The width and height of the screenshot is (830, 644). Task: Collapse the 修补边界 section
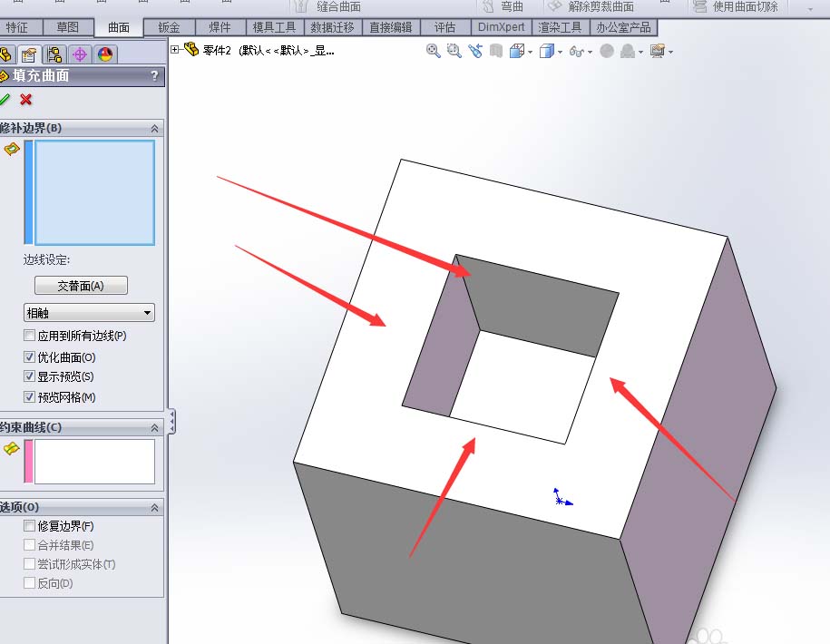click(154, 128)
